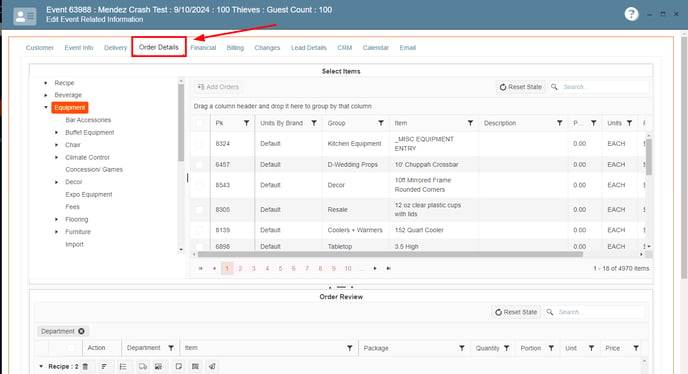This screenshot has height=374, width=688.
Task: Tick checkbox for row 8139
Action: point(199,230)
